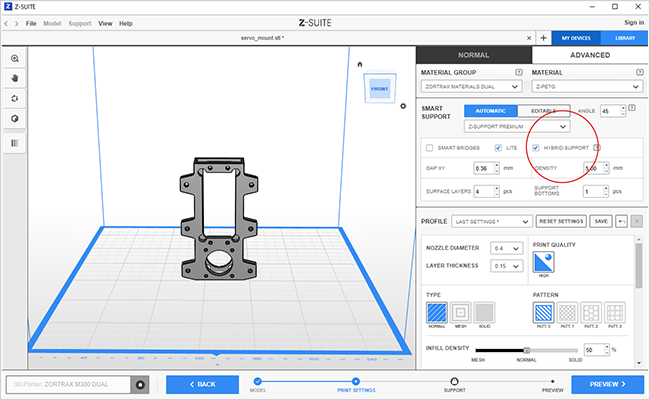Open Nozzle Diameter dropdown

[x=507, y=248]
